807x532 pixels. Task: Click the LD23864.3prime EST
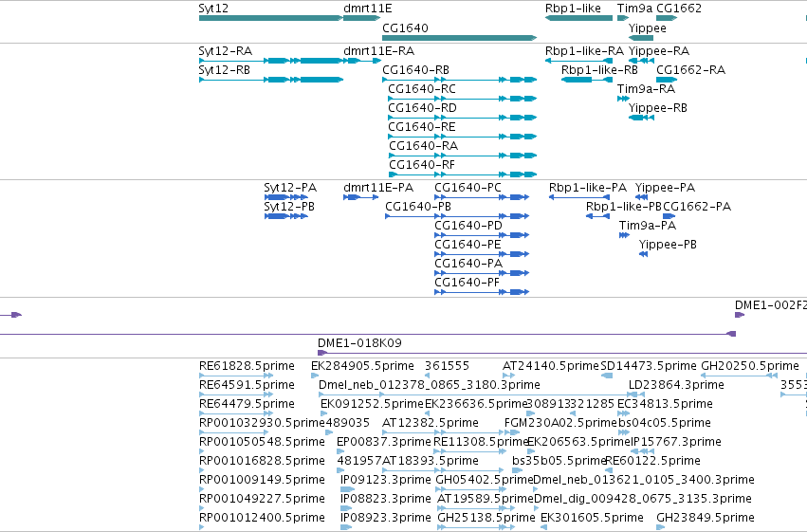point(636,394)
